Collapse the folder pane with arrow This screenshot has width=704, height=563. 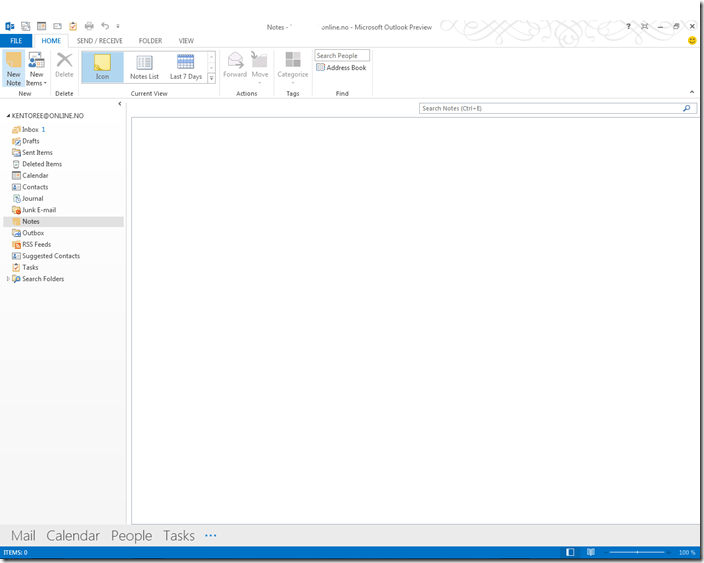click(x=119, y=104)
